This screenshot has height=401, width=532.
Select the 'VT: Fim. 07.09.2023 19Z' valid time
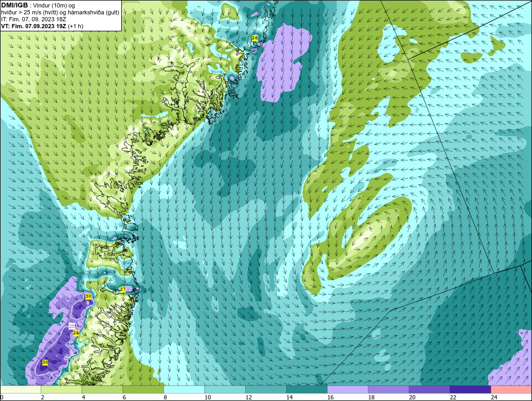pos(34,26)
